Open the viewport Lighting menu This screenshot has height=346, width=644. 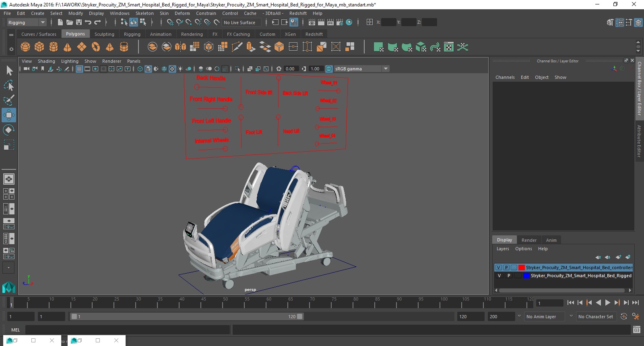point(70,61)
